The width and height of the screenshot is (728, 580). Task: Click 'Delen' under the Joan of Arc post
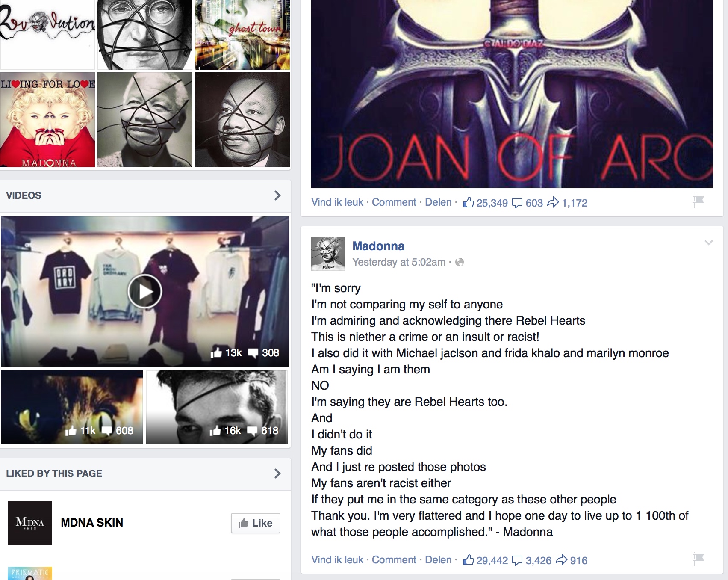[x=438, y=202]
